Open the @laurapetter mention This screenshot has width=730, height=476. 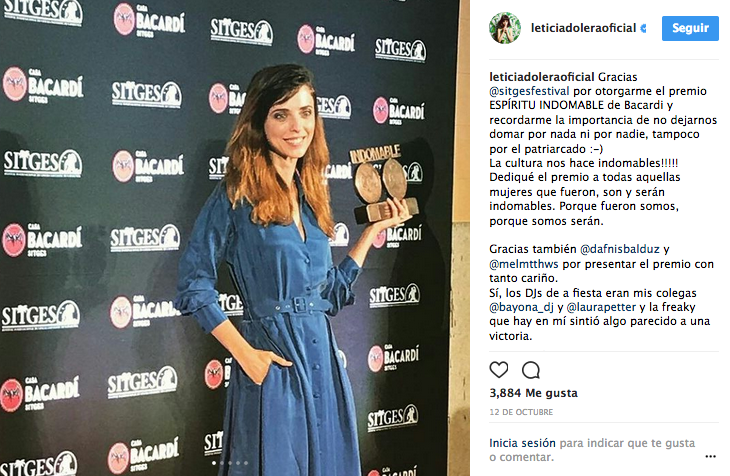point(601,307)
